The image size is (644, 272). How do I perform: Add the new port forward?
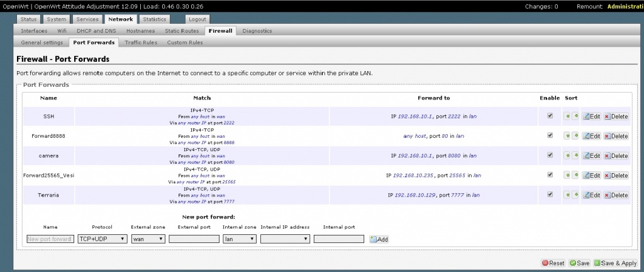(x=379, y=239)
